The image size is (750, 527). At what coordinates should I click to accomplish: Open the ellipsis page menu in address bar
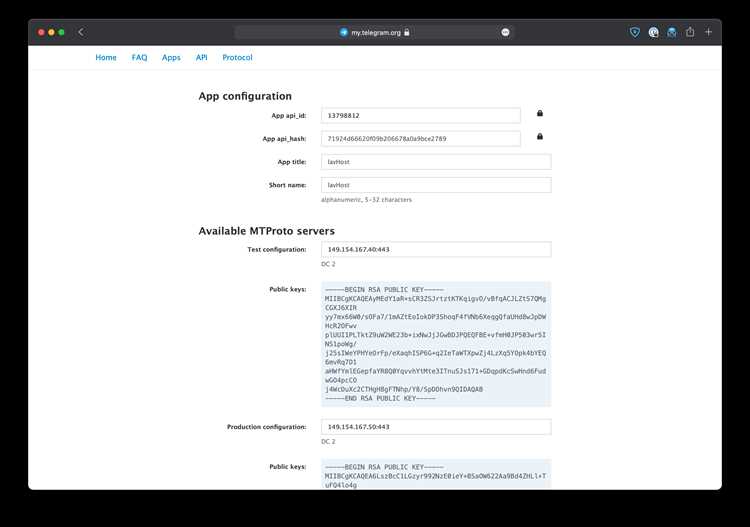pyautogui.click(x=505, y=32)
